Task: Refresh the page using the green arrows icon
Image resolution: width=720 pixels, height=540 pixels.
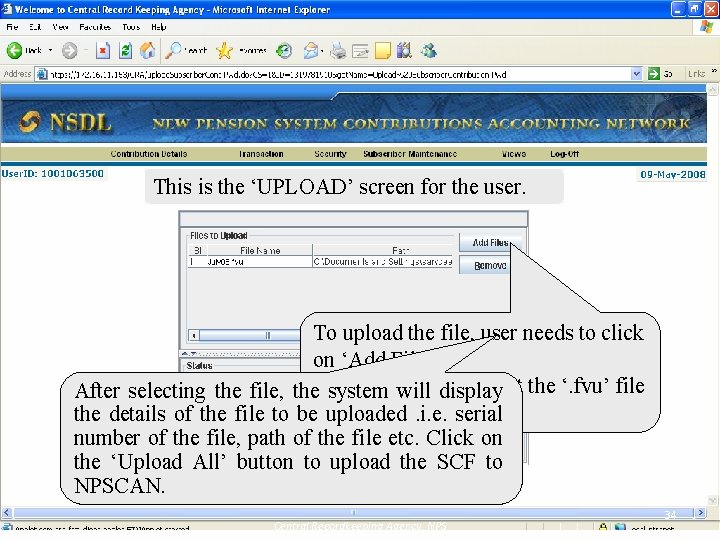Action: (x=125, y=51)
